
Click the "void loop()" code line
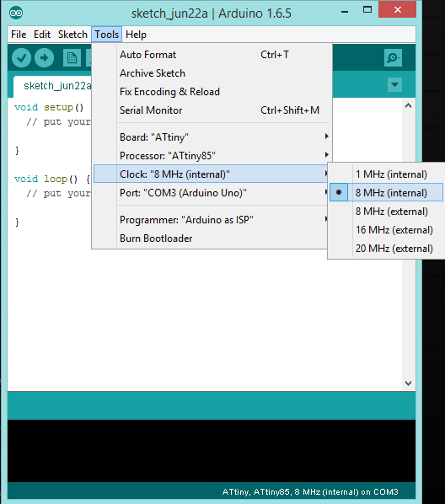52,179
